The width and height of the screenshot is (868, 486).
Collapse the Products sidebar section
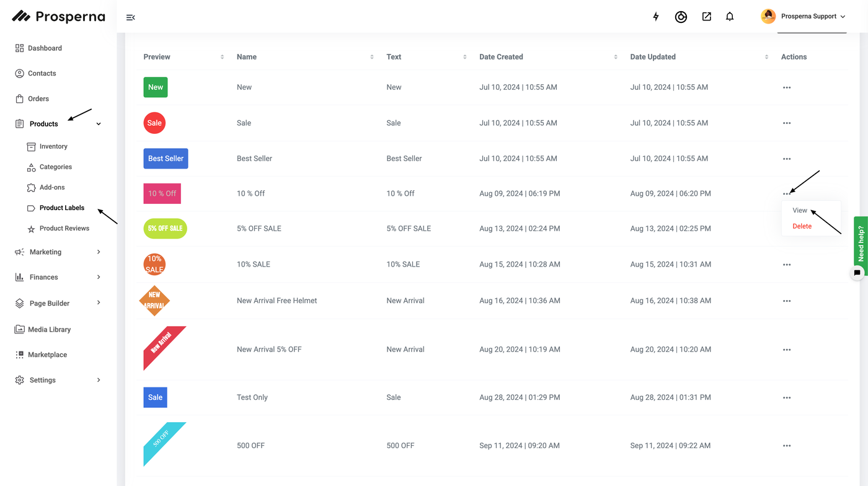[x=99, y=124]
